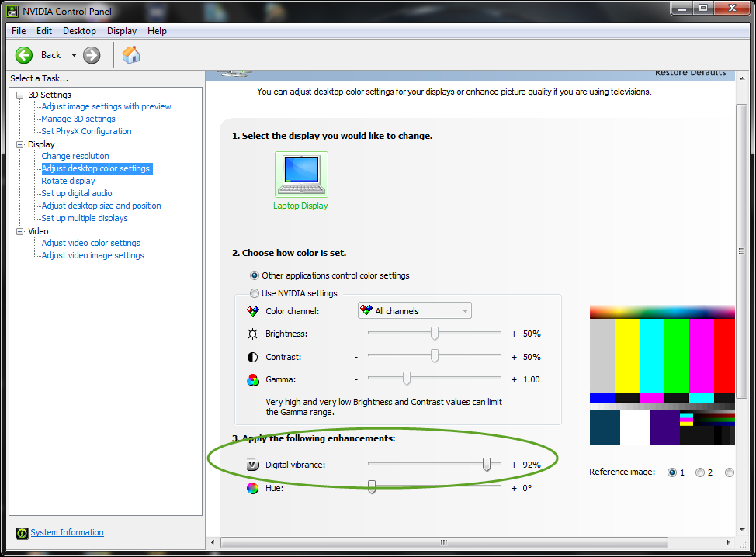Image resolution: width=756 pixels, height=557 pixels.
Task: Open the All channels dropdown
Action: point(414,311)
